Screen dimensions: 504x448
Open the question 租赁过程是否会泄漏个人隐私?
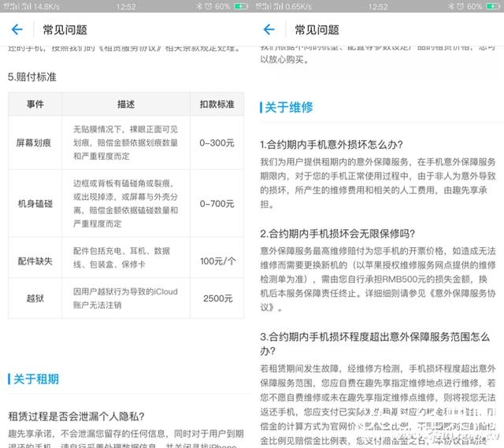[x=76, y=417]
